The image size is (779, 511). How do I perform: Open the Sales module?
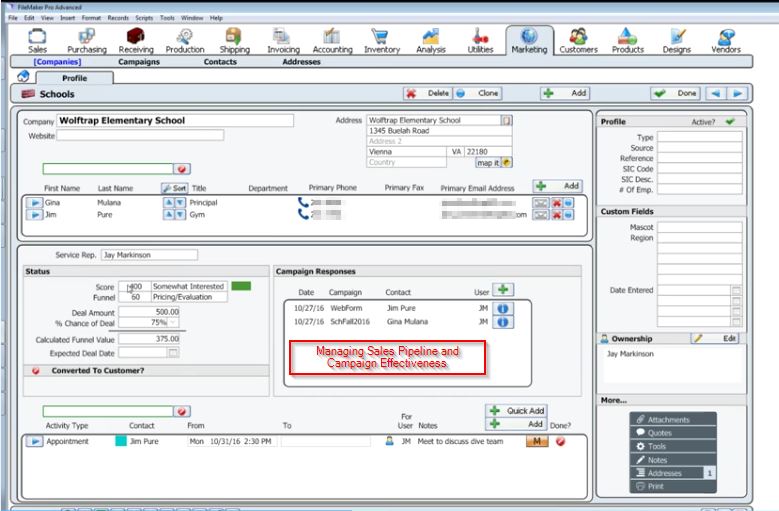pos(37,41)
